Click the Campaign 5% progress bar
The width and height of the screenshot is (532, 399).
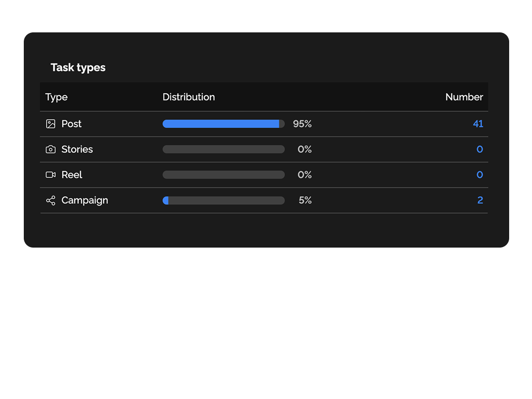pos(223,200)
